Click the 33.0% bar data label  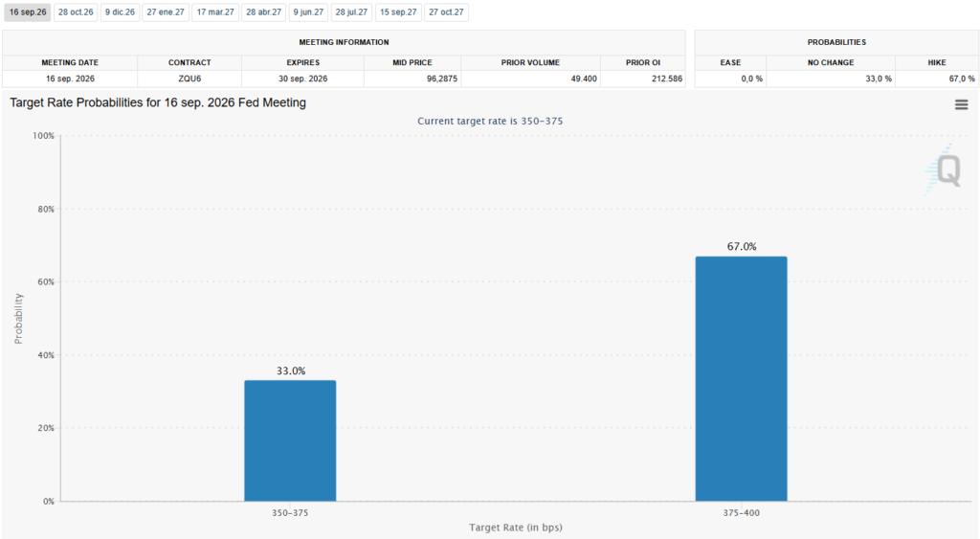pyautogui.click(x=291, y=371)
